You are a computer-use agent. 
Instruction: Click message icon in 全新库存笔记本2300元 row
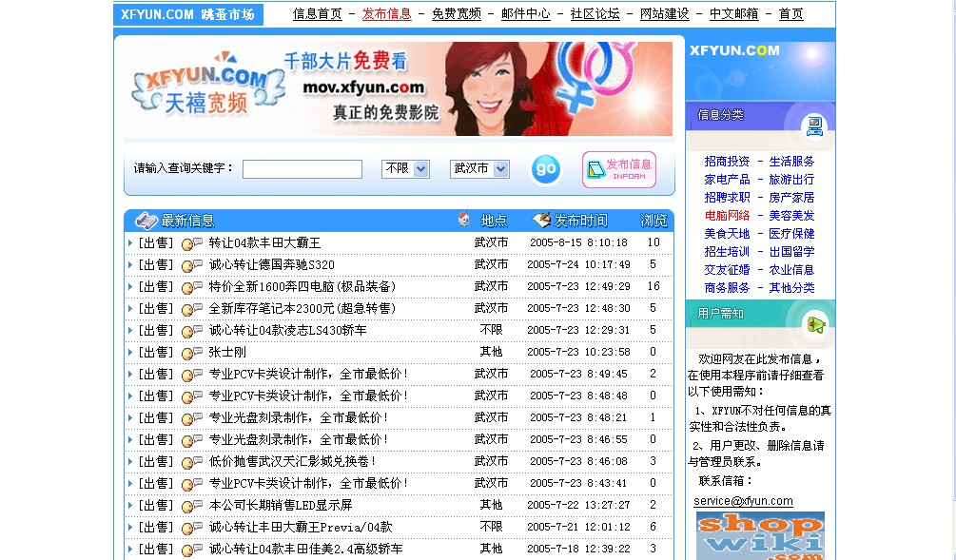pos(192,310)
